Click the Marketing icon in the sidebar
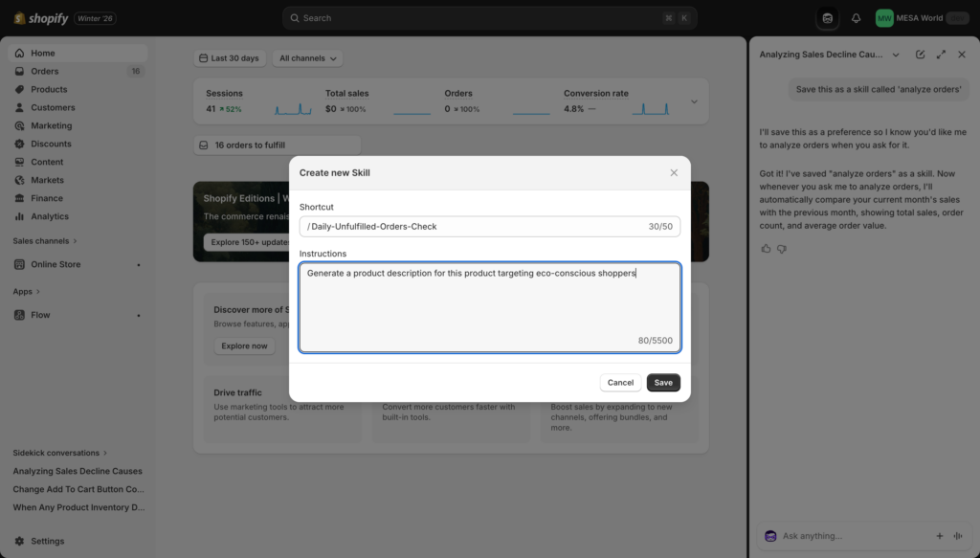 tap(21, 125)
